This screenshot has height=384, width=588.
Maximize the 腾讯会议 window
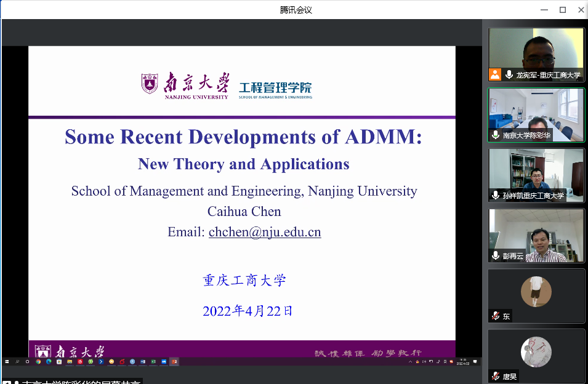click(562, 10)
